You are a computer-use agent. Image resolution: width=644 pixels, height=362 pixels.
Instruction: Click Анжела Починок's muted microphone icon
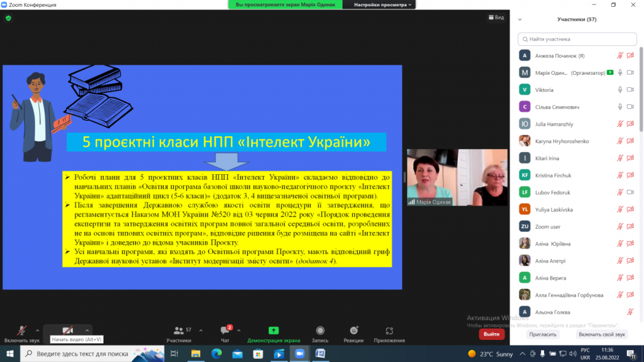tap(620, 55)
